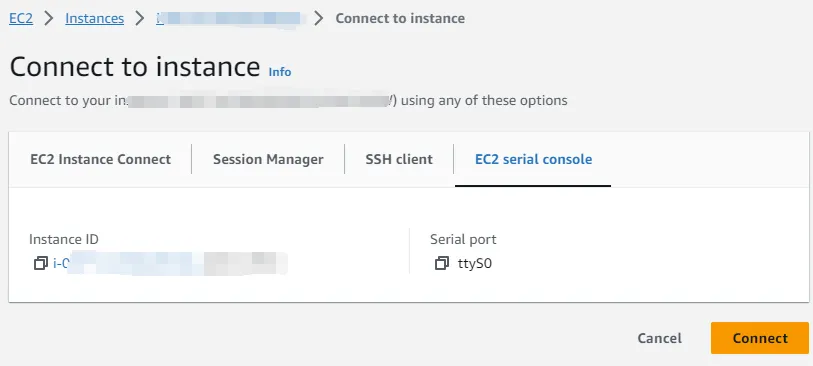The width and height of the screenshot is (813, 366).
Task: Select the EC2 serial console tab
Action: click(534, 159)
